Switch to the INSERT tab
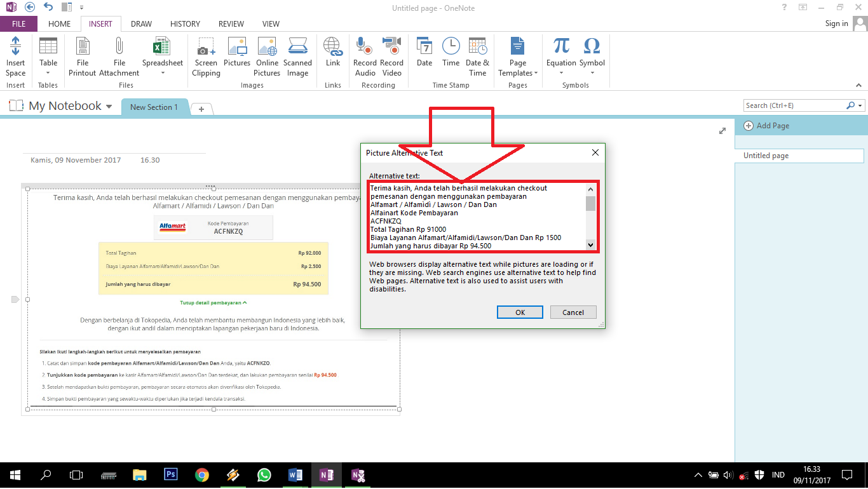This screenshot has height=489, width=868. pos(100,24)
